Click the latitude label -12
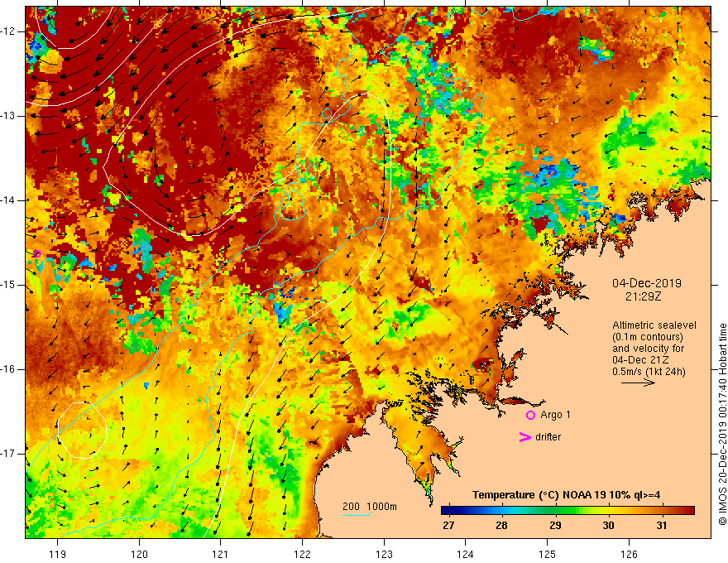 8,31
